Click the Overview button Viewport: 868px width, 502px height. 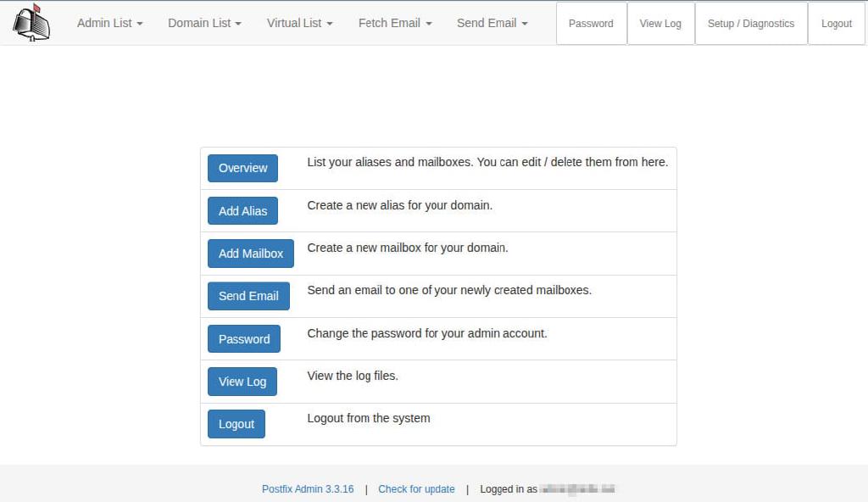[x=242, y=168]
